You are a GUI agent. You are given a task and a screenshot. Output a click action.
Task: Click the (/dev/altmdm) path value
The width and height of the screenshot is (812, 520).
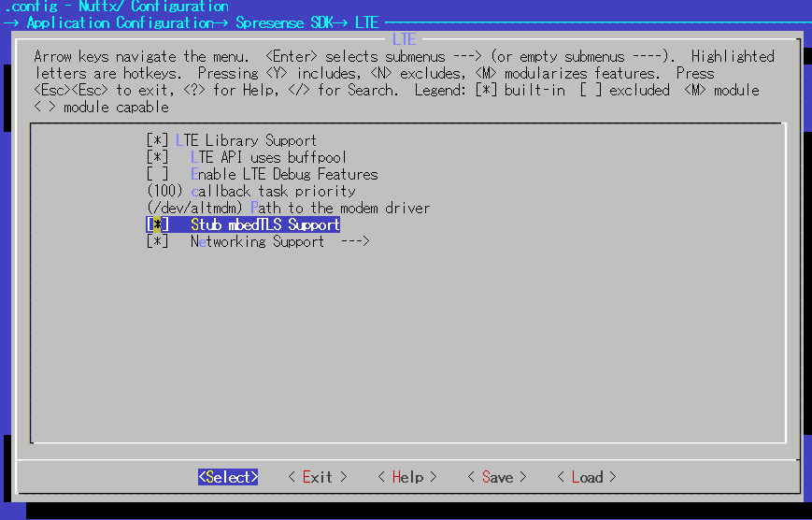196,208
